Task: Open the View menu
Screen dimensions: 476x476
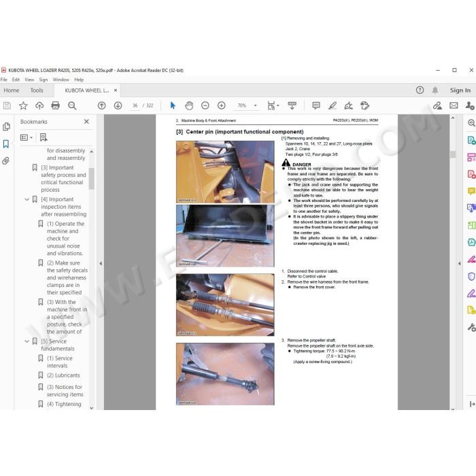Action: tap(29, 80)
